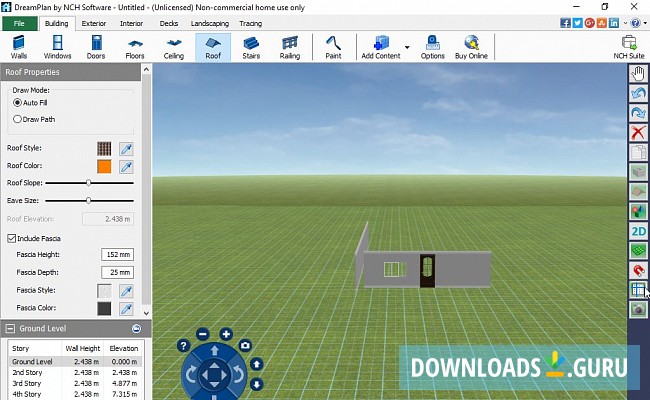The width and height of the screenshot is (650, 400).
Task: Toggle the Include Fascia checkbox
Action: tap(12, 238)
